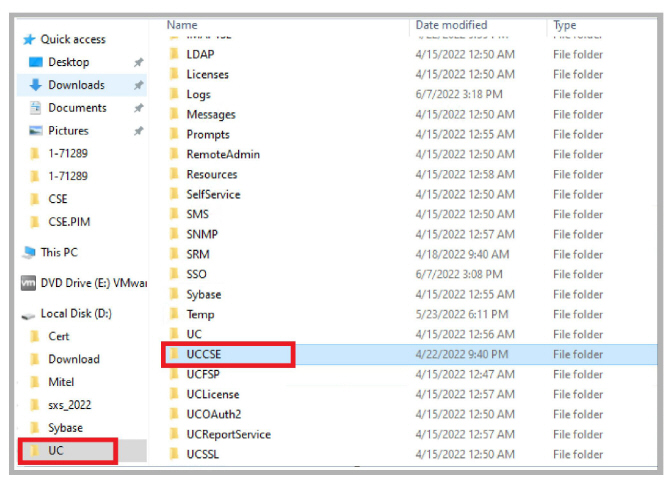This screenshot has height=492, width=672.
Task: Click Logs date 6/7/2022 3:18 PM
Action: point(459,94)
